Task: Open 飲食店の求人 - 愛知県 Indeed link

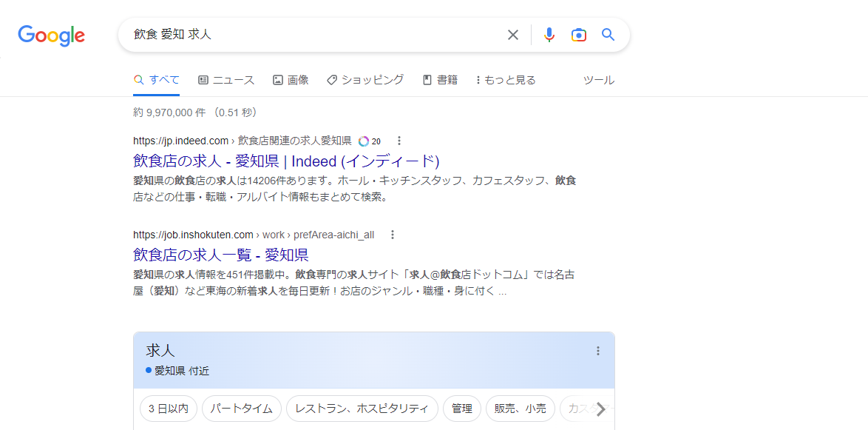Action: 286,161
